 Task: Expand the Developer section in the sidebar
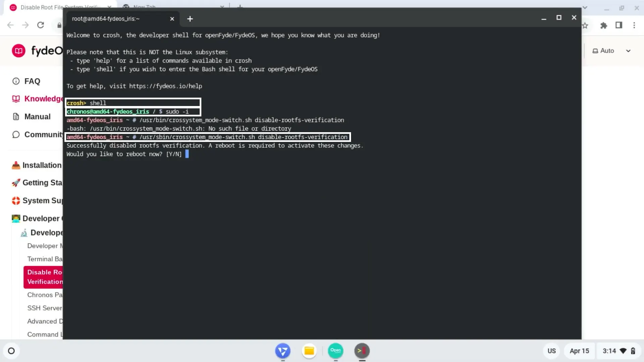[36, 218]
